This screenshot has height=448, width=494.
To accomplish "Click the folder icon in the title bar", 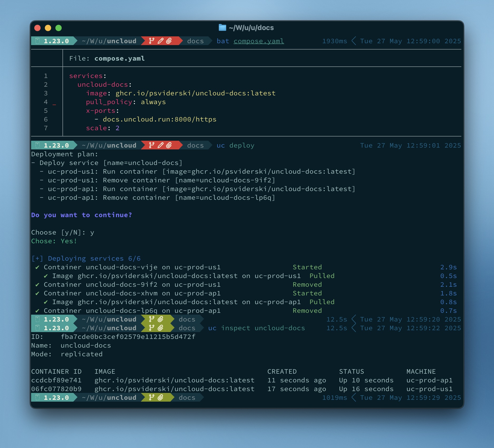I will [222, 27].
